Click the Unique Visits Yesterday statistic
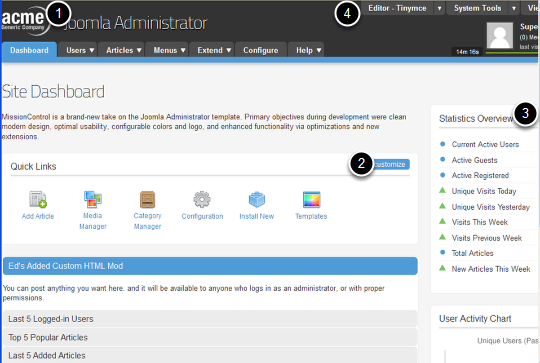 tap(491, 207)
